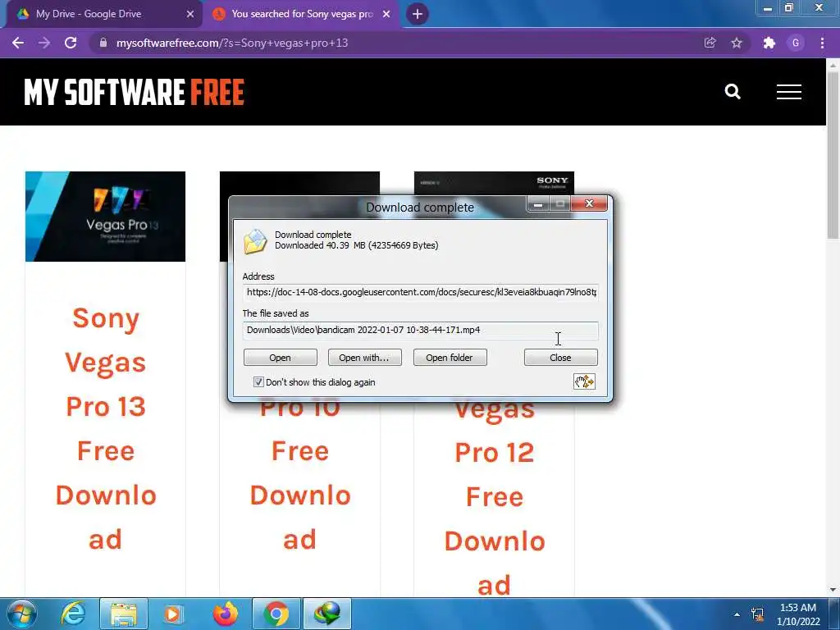Click the website search magnifier icon

coord(733,92)
